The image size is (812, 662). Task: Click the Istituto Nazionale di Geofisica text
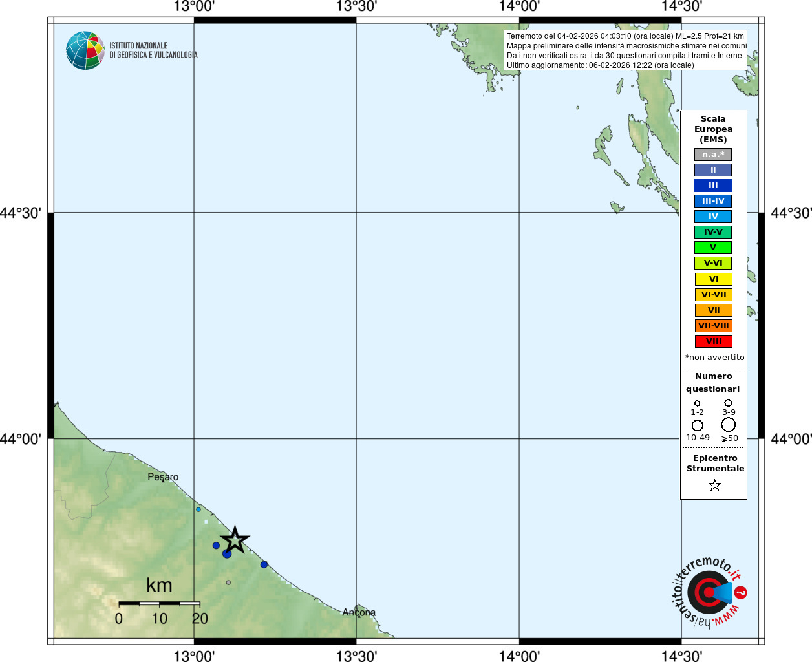click(153, 50)
